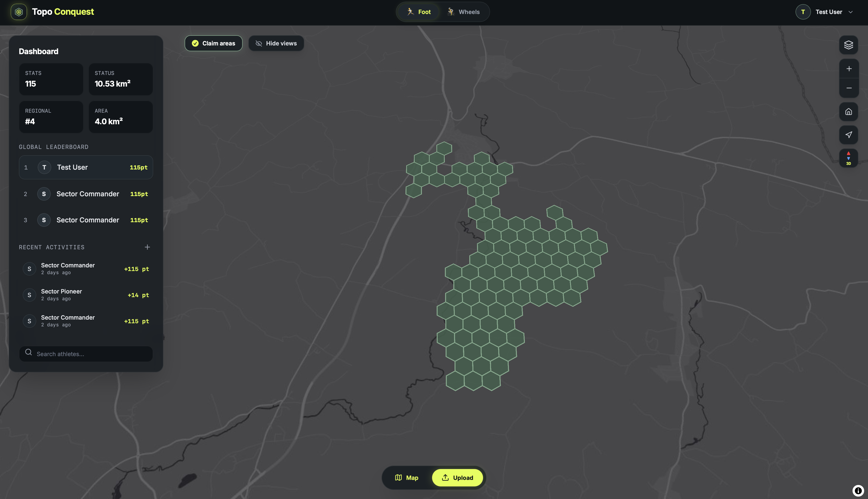Zoom in with the plus button
The width and height of the screenshot is (868, 499).
point(848,69)
